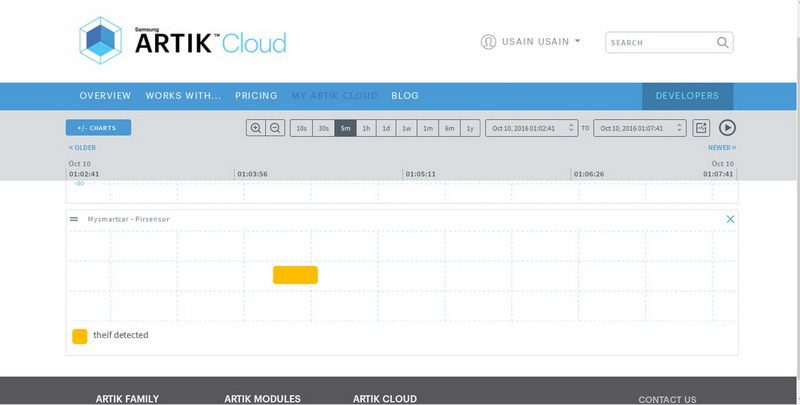
Task: Select the 10s time range
Action: [302, 128]
